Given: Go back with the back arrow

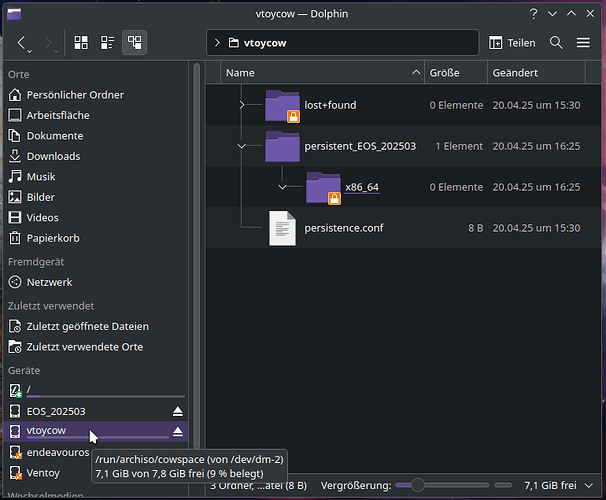Looking at the screenshot, I should [x=22, y=43].
